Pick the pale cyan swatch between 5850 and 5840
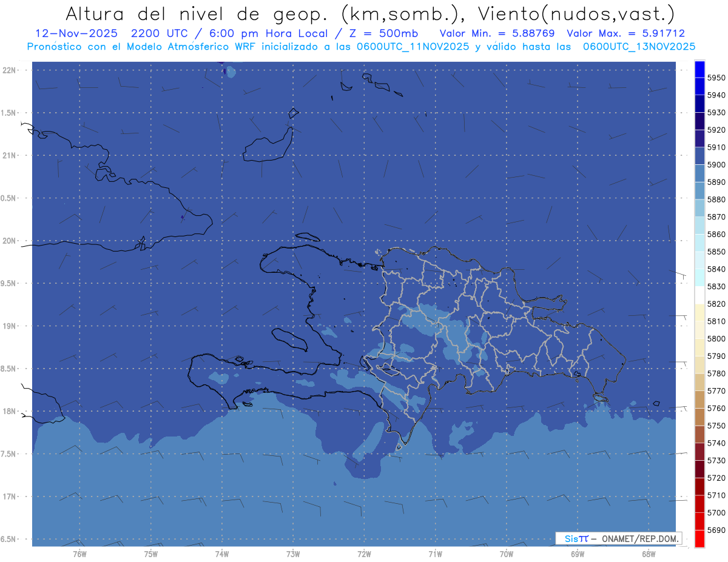728x562 pixels. (x=699, y=261)
